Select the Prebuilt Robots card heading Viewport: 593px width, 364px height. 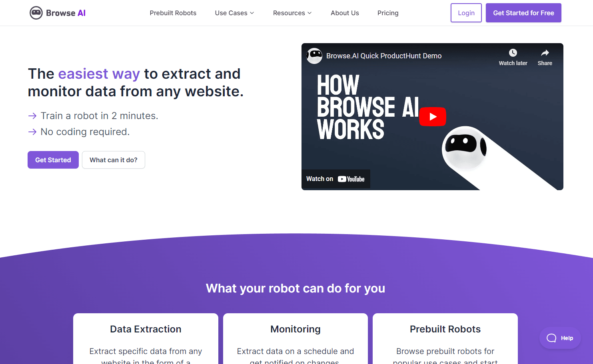tap(445, 329)
